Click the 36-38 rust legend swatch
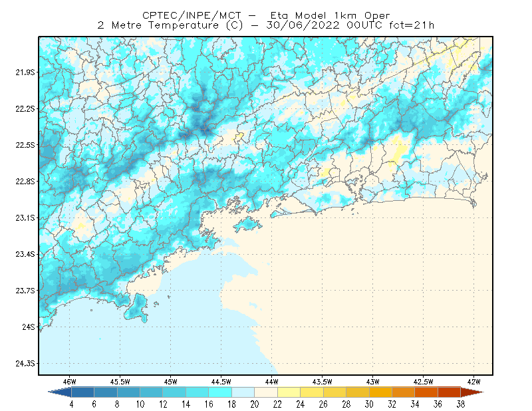The image size is (532, 411). [450, 392]
